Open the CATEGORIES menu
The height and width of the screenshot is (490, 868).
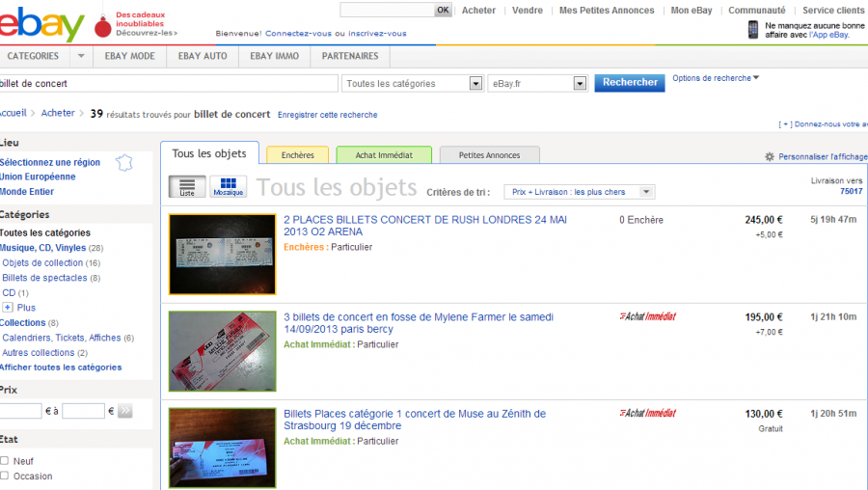[33, 56]
